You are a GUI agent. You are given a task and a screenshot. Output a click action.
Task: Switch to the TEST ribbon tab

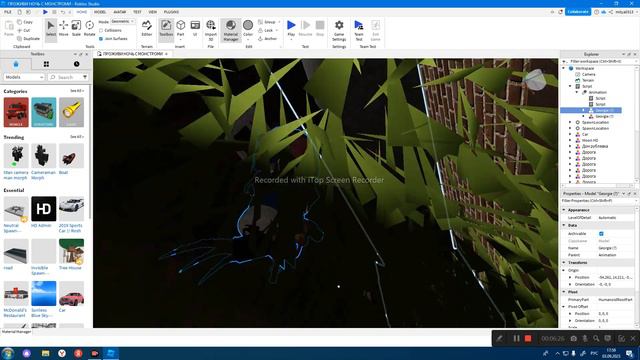coord(137,12)
